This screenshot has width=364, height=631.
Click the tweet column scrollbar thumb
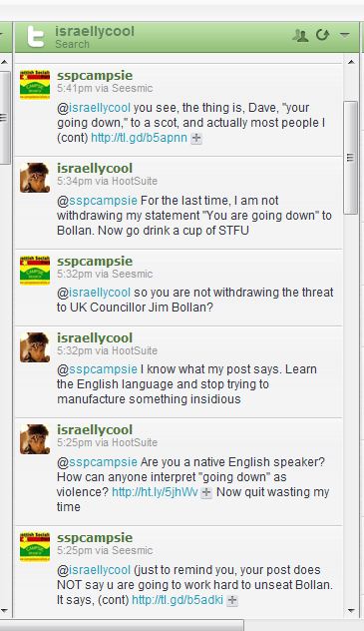click(351, 158)
